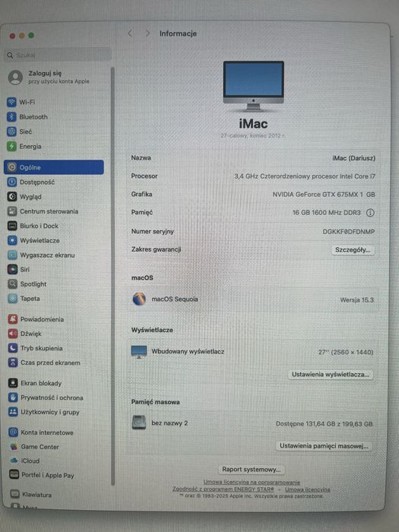
Task: Open Energia battery icon
Action: tap(11, 146)
